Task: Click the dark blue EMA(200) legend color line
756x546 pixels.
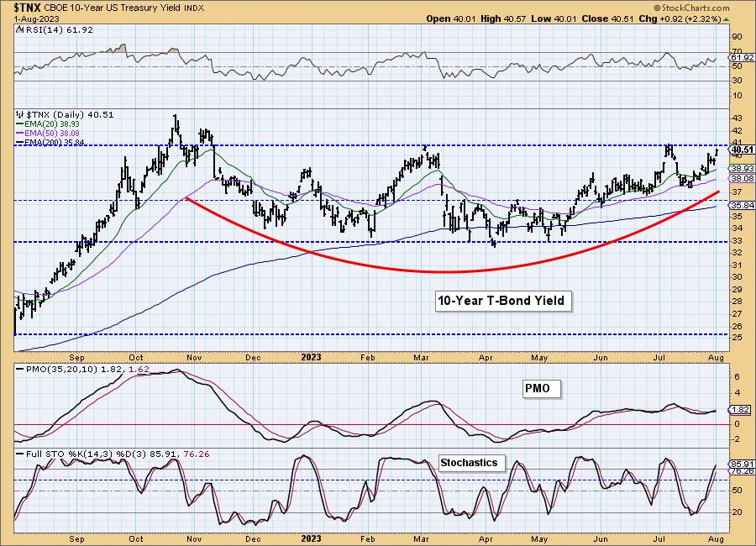Action: tap(20, 142)
